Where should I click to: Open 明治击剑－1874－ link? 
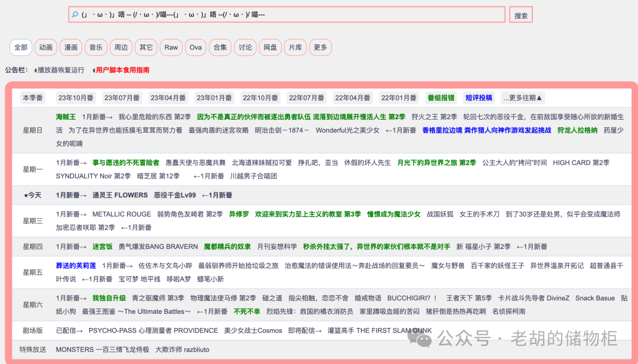282,130
